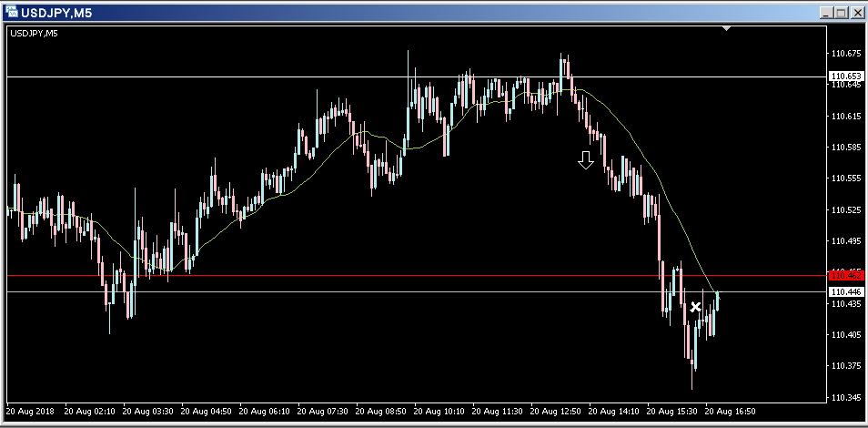The width and height of the screenshot is (868, 428).
Task: Click the 20 Aug 06:10 time label
Action: (264, 412)
